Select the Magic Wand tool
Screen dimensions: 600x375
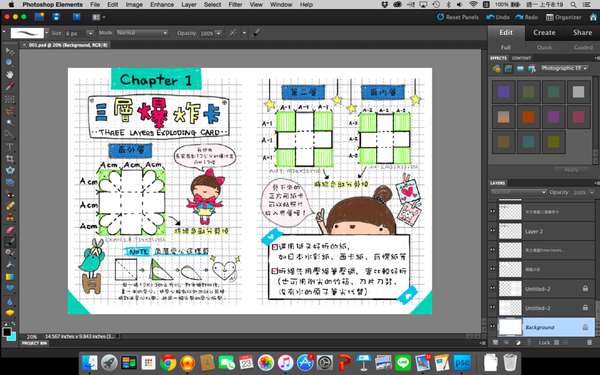pyautogui.click(x=10, y=123)
